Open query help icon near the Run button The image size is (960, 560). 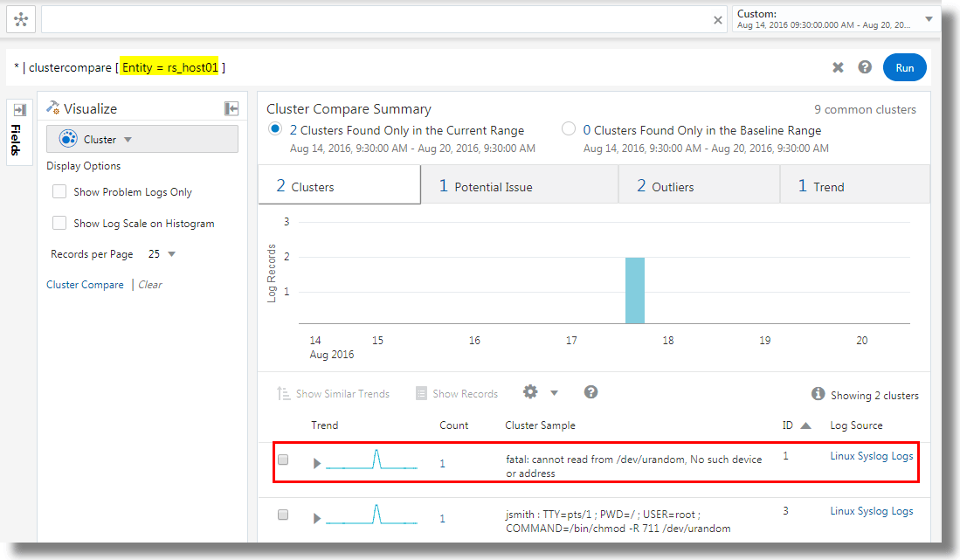pyautogui.click(x=864, y=66)
